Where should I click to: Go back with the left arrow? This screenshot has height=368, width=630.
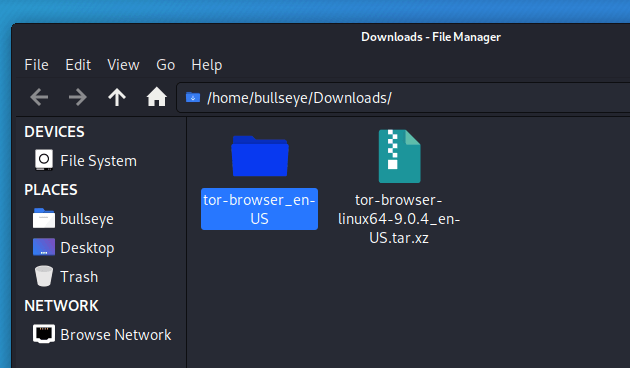[x=39, y=97]
